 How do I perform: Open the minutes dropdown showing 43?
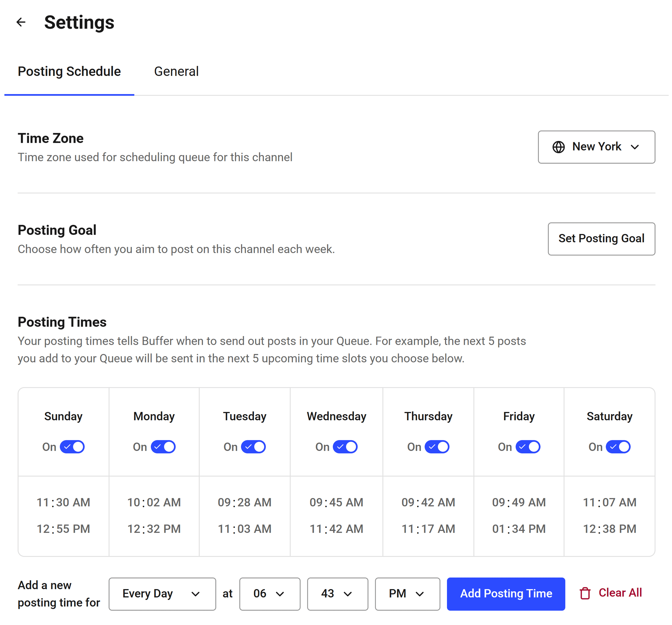tap(337, 594)
